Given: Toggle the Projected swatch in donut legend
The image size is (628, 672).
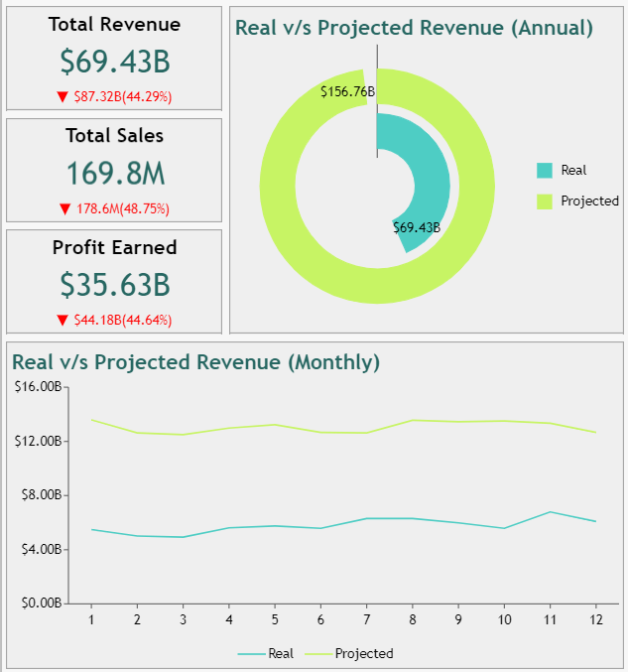Looking at the screenshot, I should pyautogui.click(x=545, y=201).
